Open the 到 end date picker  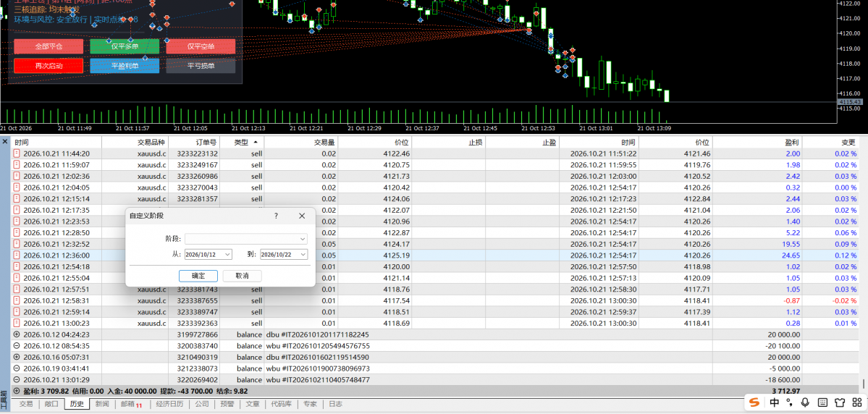tap(284, 254)
